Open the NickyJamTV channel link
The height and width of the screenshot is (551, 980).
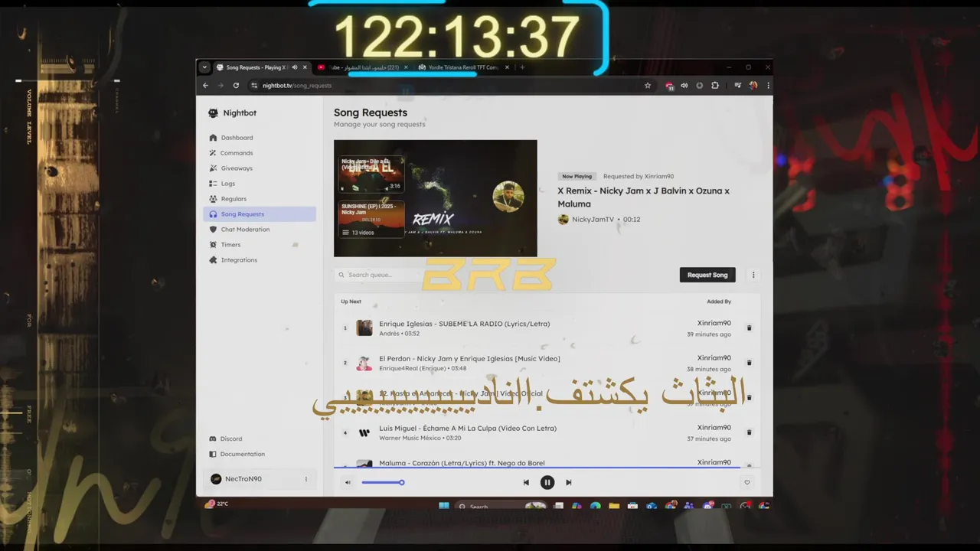[x=593, y=220]
